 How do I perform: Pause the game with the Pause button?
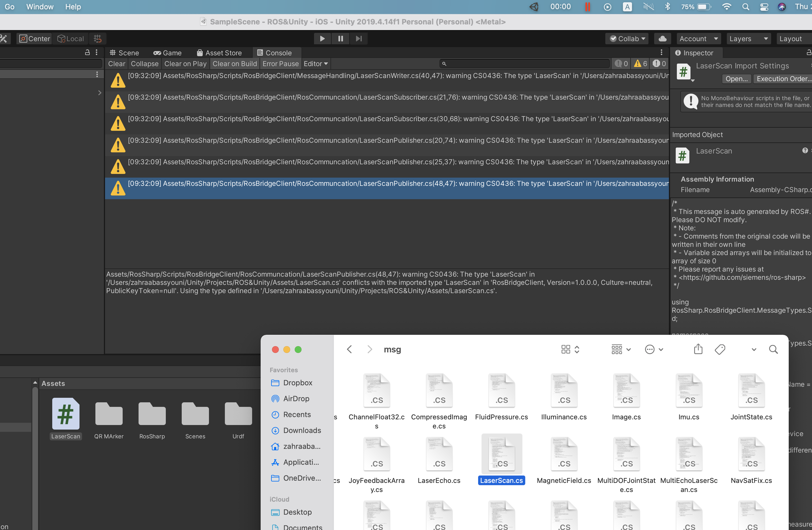[x=340, y=38]
